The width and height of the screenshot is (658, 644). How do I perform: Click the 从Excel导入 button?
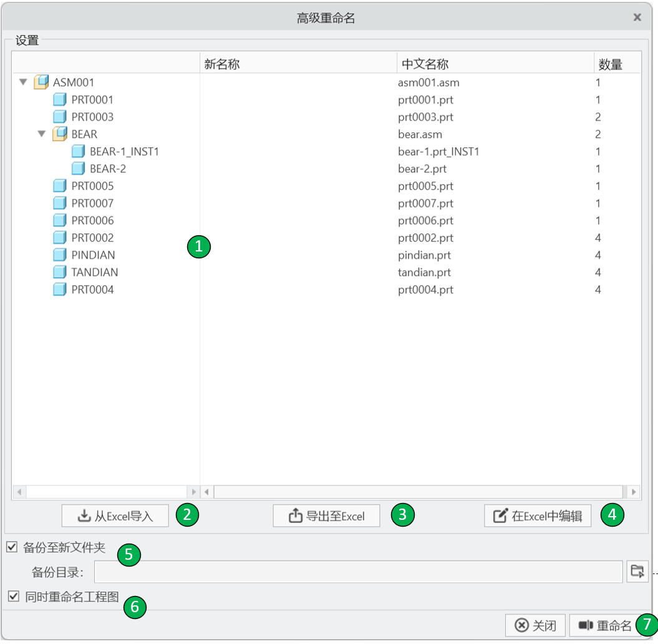coord(115,516)
